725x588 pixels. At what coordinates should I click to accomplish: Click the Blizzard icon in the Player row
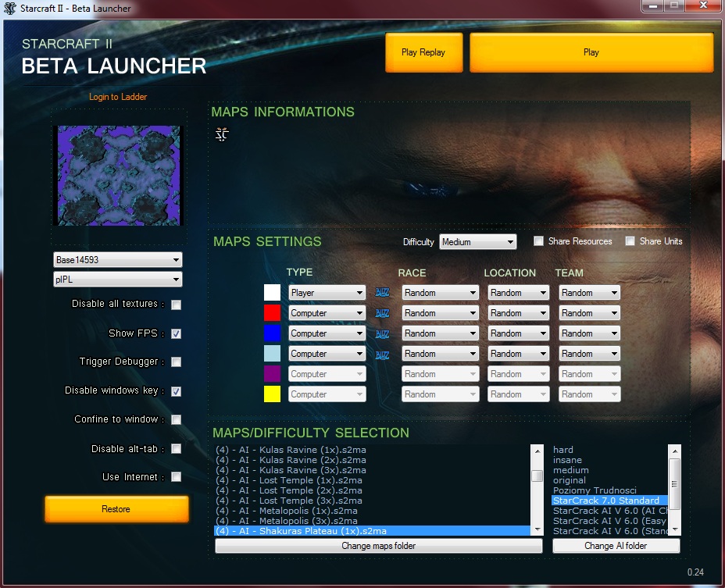382,293
